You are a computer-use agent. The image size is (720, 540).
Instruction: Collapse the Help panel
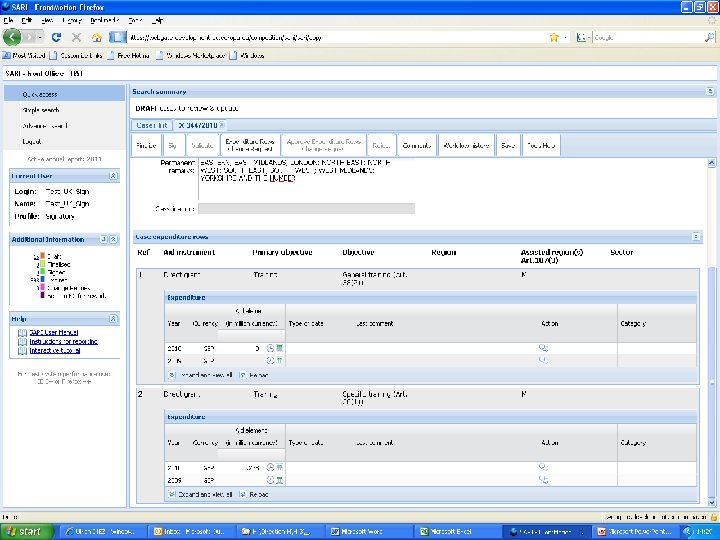coord(113,319)
